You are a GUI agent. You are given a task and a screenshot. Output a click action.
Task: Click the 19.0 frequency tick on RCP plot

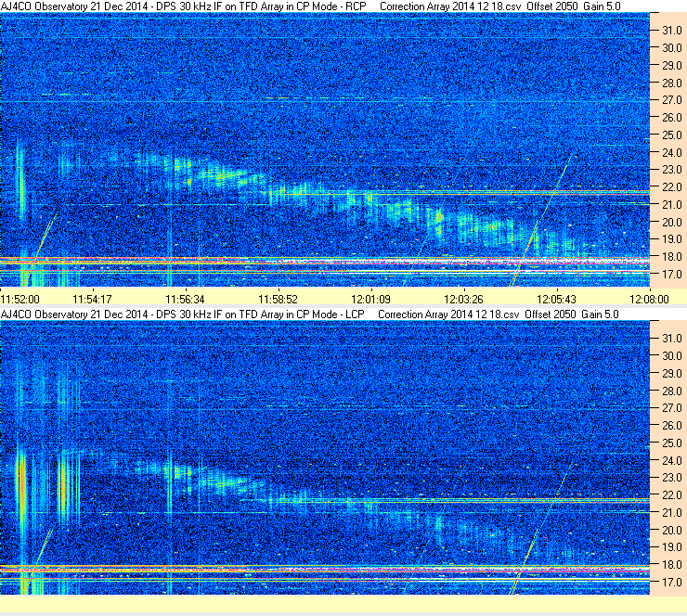pyautogui.click(x=671, y=239)
